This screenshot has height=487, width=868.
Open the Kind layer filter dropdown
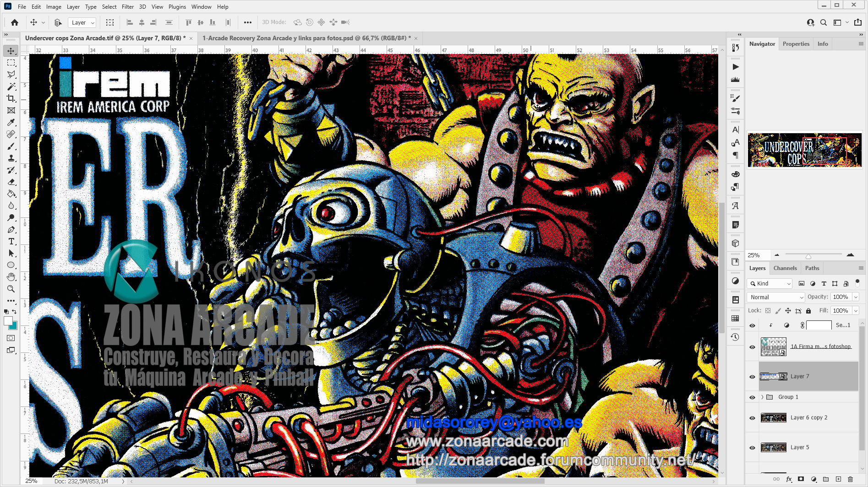[770, 284]
